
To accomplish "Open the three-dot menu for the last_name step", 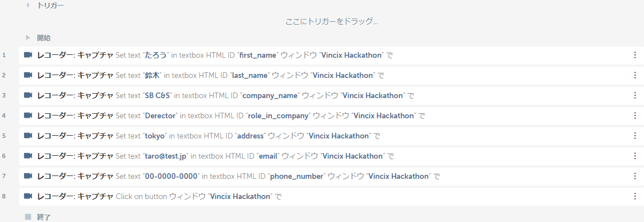I will (x=635, y=75).
